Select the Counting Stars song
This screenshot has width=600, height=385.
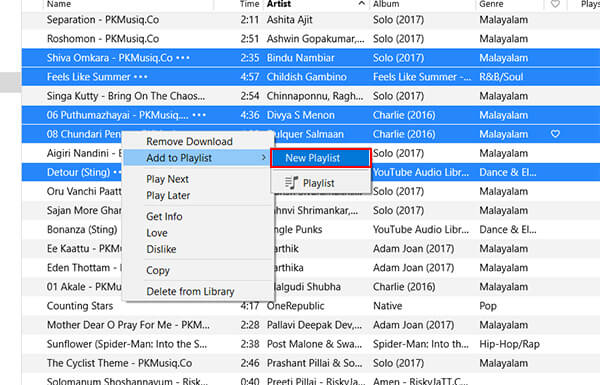click(x=80, y=306)
